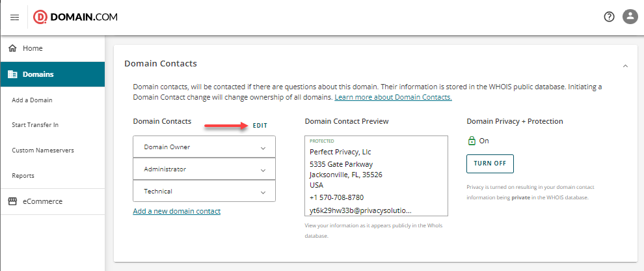Open the hamburger navigation menu
644x271 pixels.
coord(14,17)
